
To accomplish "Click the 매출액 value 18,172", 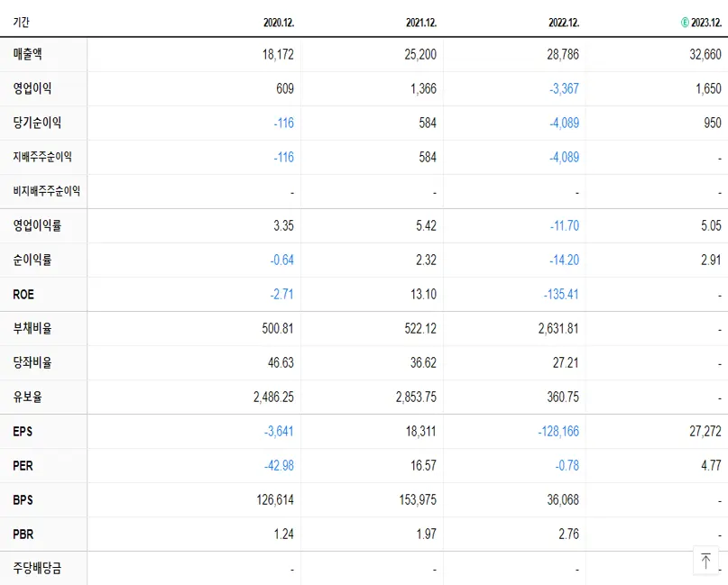I will coord(278,54).
